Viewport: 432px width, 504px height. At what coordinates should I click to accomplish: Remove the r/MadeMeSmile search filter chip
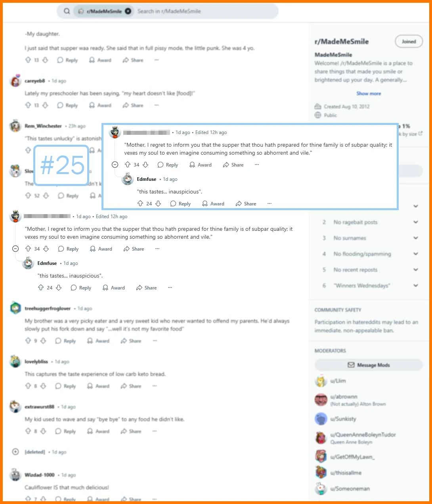click(x=128, y=11)
